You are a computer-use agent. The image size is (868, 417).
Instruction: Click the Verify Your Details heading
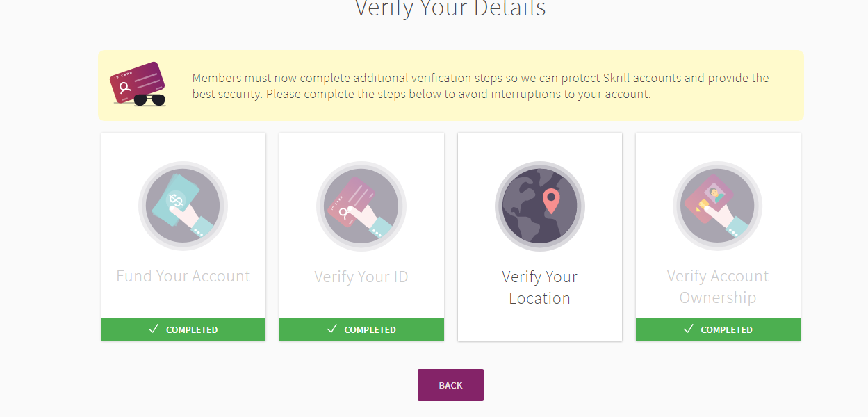[x=450, y=9]
